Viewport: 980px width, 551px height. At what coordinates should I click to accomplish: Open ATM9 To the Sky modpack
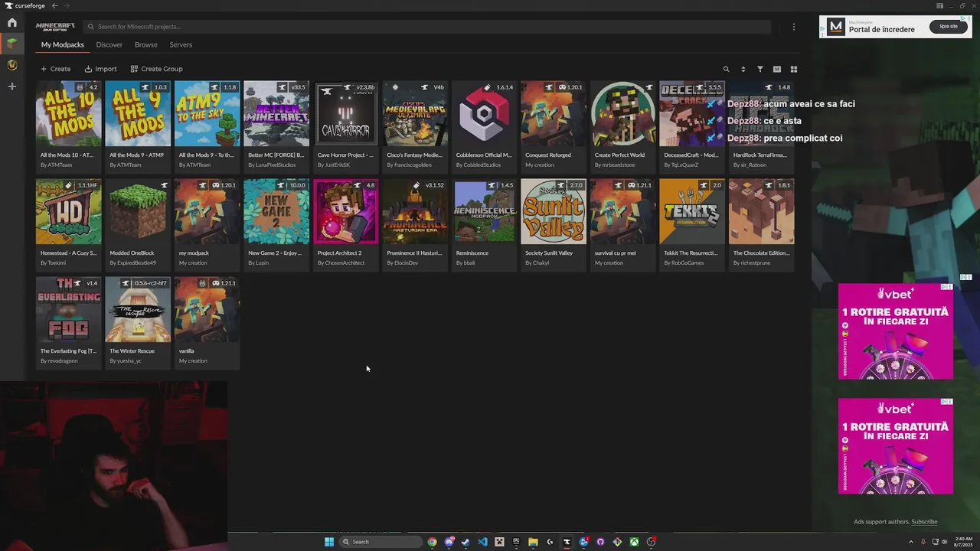tap(207, 126)
